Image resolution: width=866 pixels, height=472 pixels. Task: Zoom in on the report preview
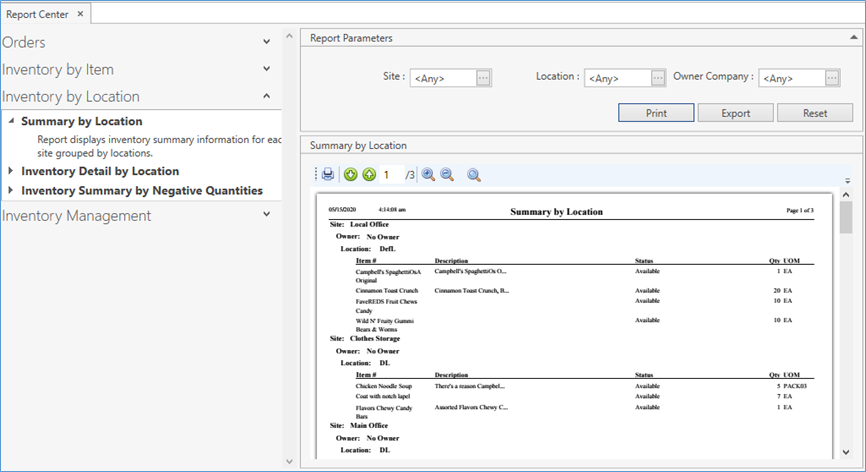[428, 175]
